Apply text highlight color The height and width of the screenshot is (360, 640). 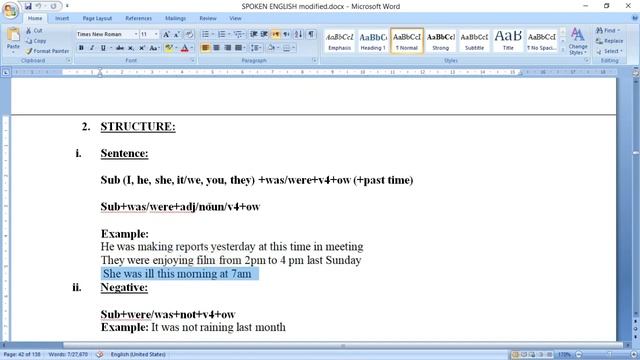click(x=168, y=48)
